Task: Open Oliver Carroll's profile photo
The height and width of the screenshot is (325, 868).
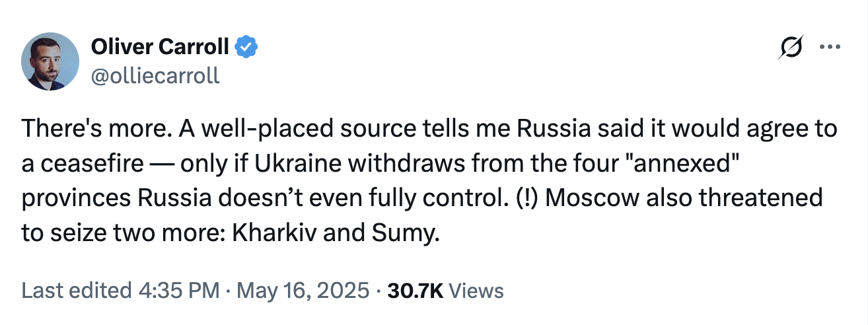Action: pos(52,61)
